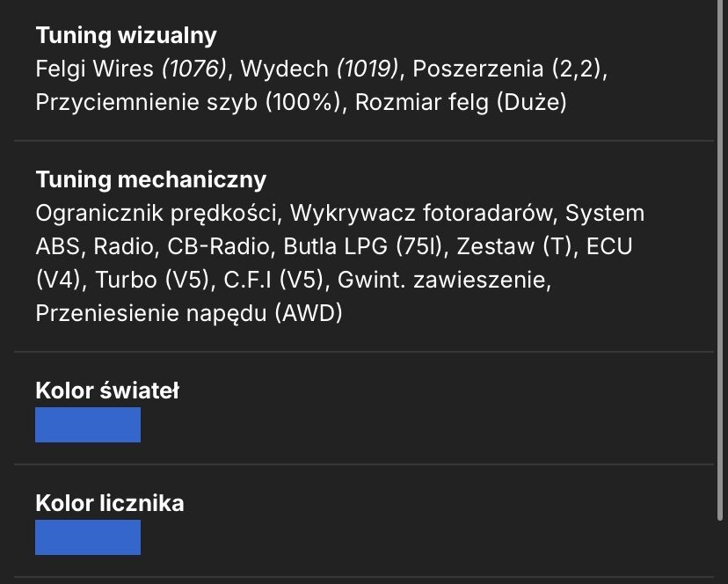The image size is (728, 584).
Task: Click the Wydech (1019) entry
Action: [x=319, y=69]
